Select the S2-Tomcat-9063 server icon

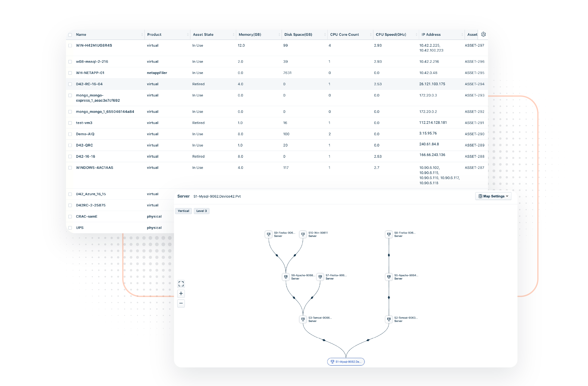pyautogui.click(x=389, y=319)
